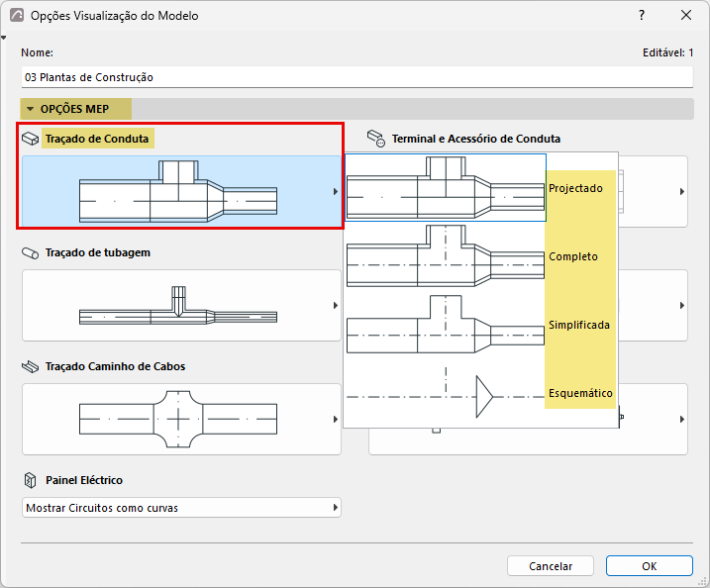
Task: Select the Projectado display option
Action: [481, 188]
